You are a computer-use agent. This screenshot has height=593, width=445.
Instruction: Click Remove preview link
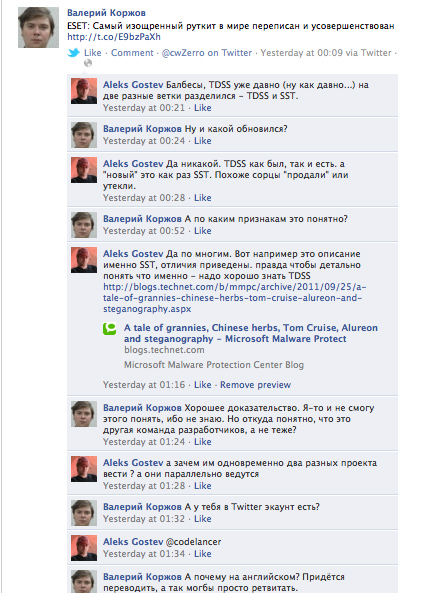tap(256, 385)
